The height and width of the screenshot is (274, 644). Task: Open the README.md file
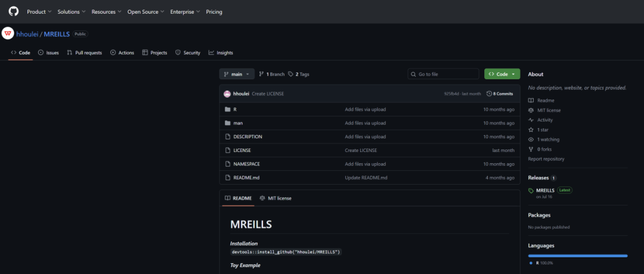click(246, 178)
